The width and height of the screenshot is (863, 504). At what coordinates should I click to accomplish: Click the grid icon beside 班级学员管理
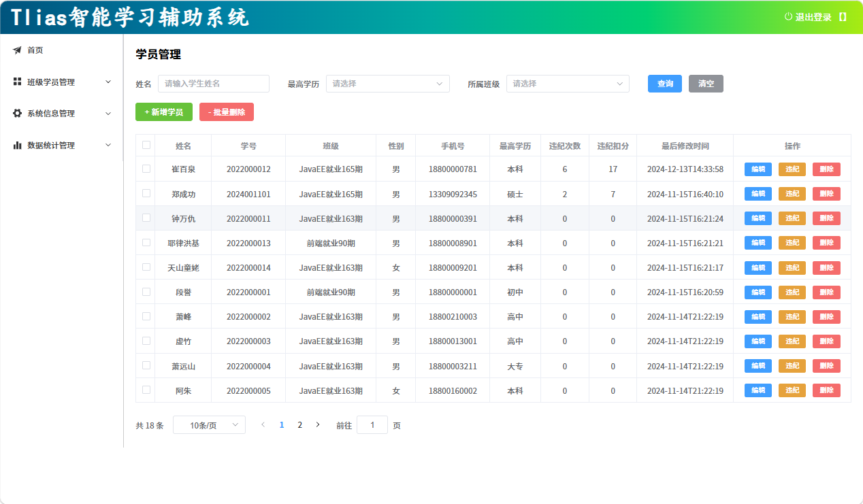[x=17, y=82]
